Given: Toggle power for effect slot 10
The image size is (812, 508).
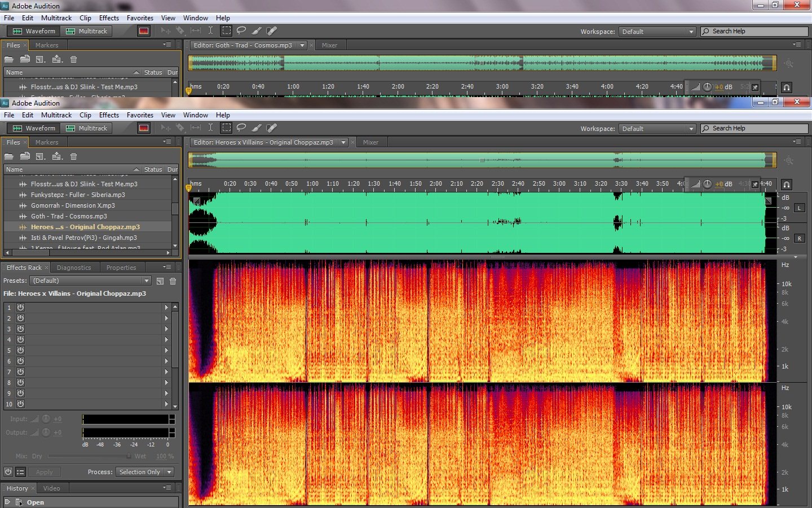Looking at the screenshot, I should pos(20,404).
